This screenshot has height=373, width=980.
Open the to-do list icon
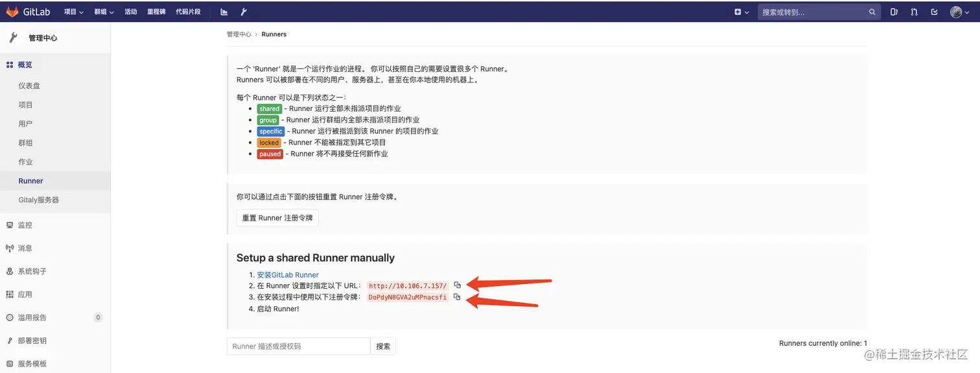click(934, 12)
